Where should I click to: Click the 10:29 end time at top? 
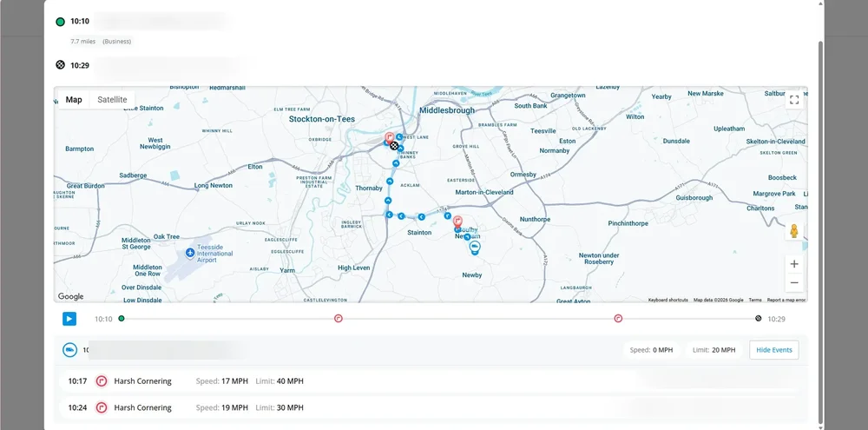(x=80, y=65)
